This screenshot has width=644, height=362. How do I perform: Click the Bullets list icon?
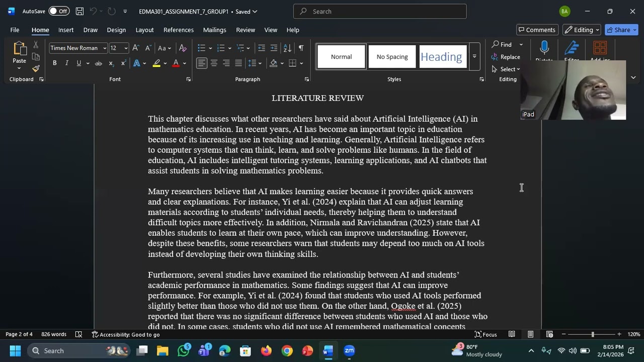[x=201, y=48]
